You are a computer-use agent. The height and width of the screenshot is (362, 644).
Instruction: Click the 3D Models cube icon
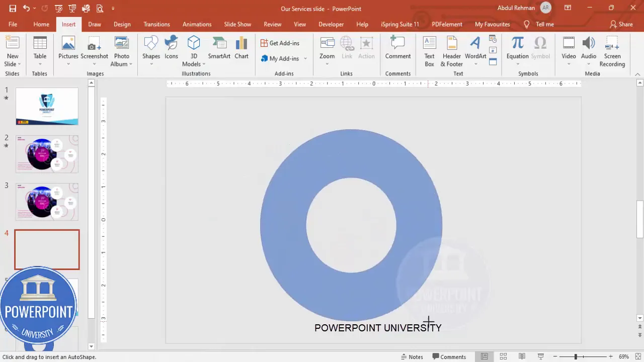tap(194, 43)
